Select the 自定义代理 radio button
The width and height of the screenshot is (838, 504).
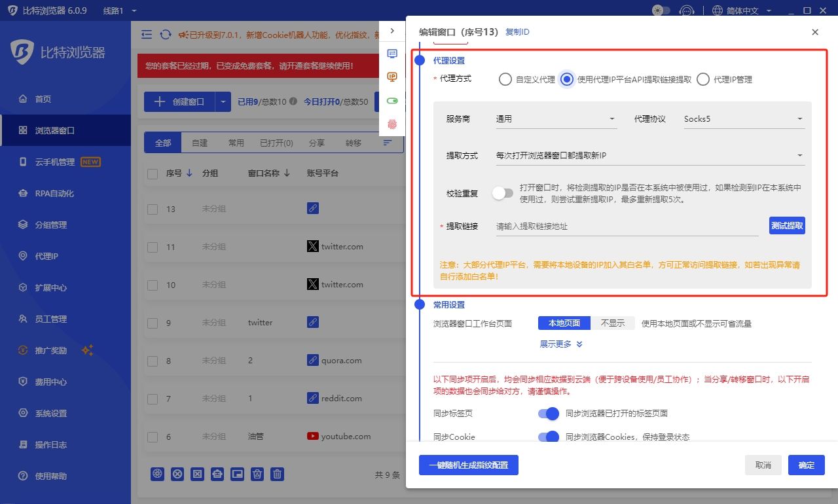(x=505, y=79)
